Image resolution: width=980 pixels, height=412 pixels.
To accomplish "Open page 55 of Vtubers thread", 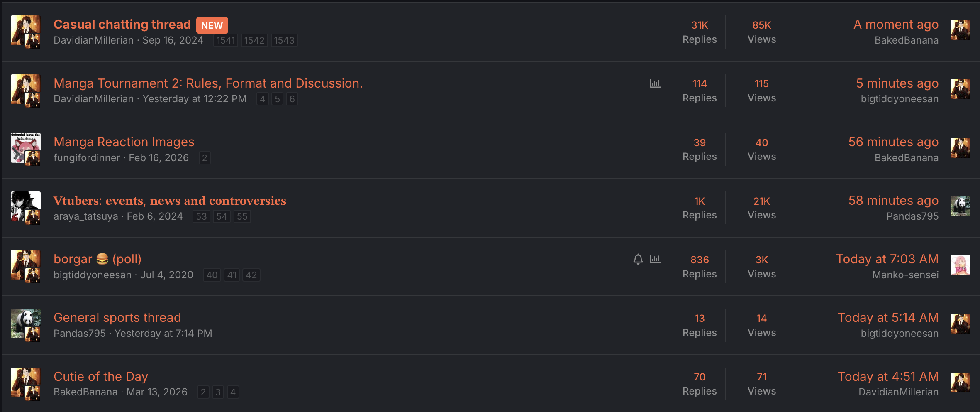I will (x=242, y=216).
